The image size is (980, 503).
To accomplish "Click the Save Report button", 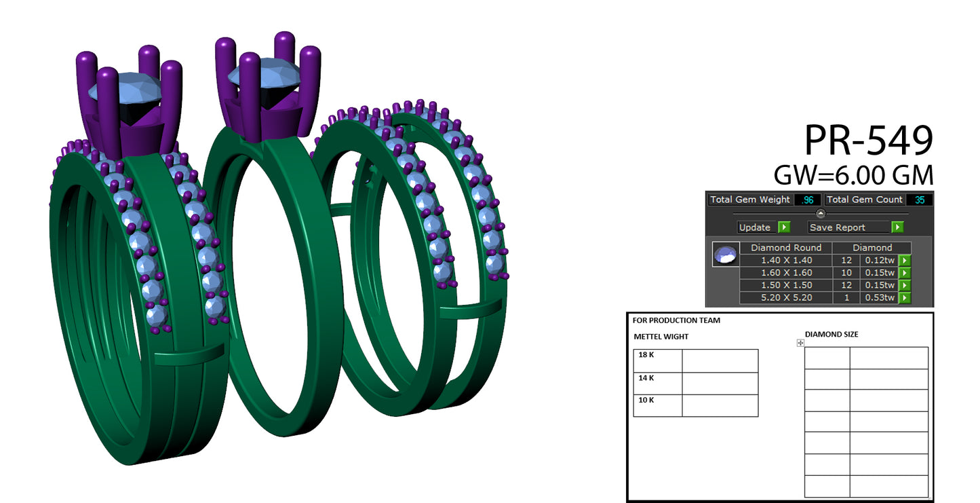I will click(x=849, y=227).
